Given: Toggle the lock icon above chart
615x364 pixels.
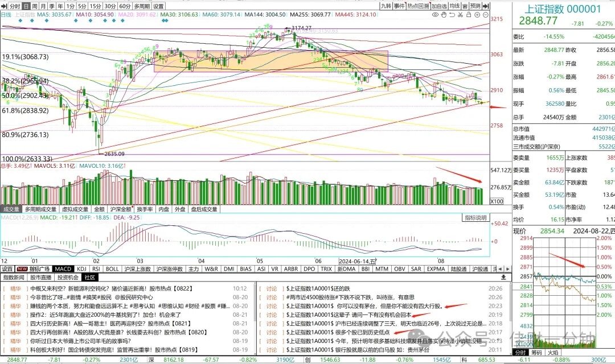Looking at the screenshot, I should [x=469, y=14].
